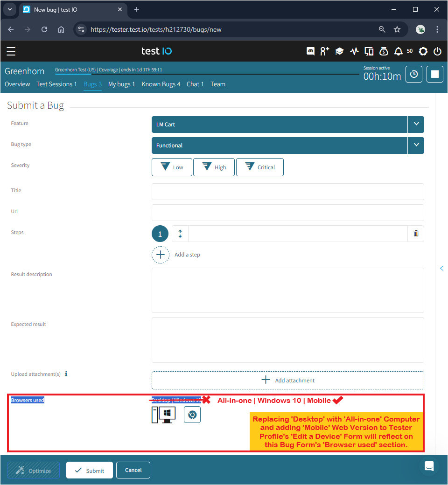Click the Add a step plus circle
Screen dimensions: 448x485
coord(161,255)
